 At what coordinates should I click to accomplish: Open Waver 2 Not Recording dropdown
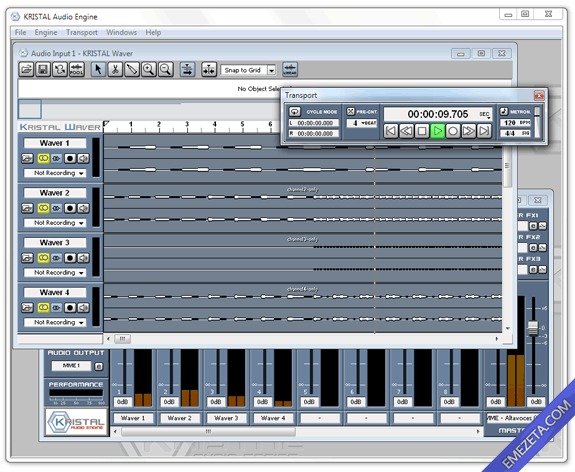click(x=55, y=223)
